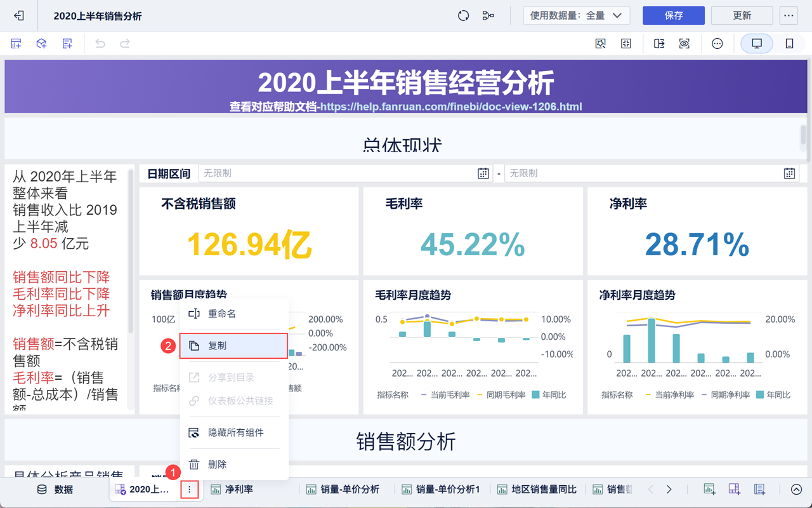Open the 使用数据量 dropdown

point(577,16)
